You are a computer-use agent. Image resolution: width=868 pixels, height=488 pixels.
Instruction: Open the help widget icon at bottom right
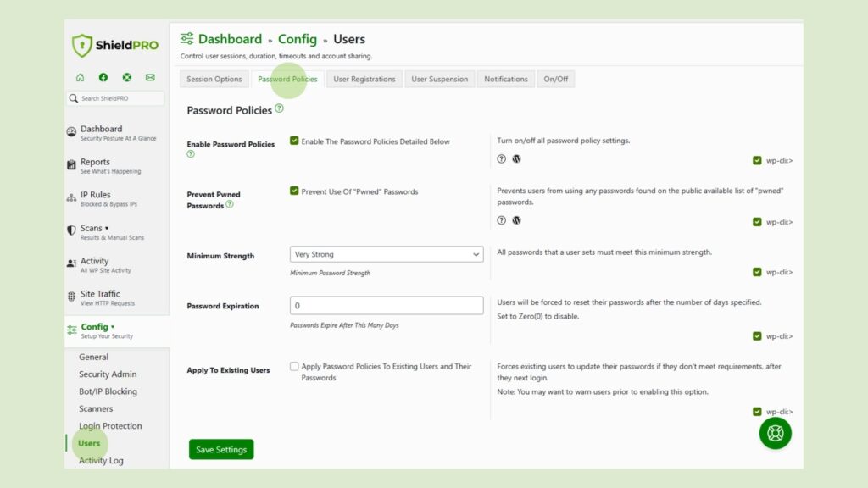[774, 433]
